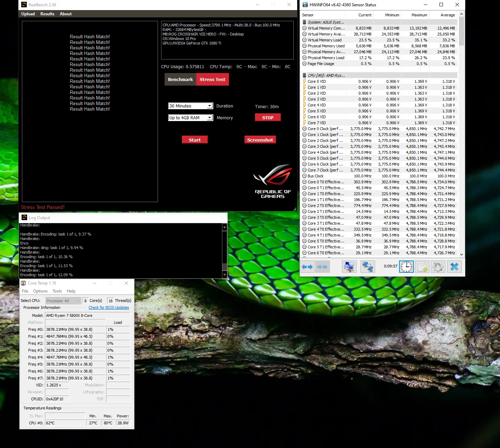The width and height of the screenshot is (500, 448).
Task: Open RealBench Results menu
Action: pyautogui.click(x=47, y=14)
